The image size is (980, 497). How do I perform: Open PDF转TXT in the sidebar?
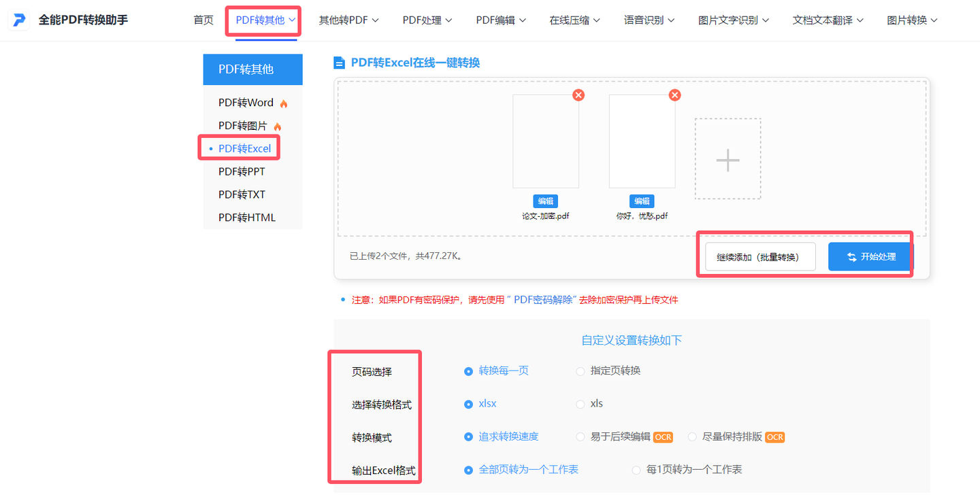(x=242, y=194)
